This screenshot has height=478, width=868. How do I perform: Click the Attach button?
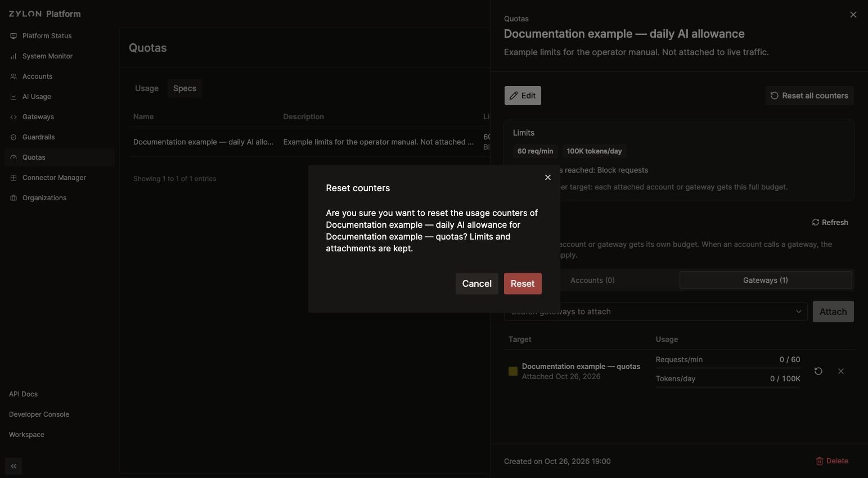tap(833, 312)
